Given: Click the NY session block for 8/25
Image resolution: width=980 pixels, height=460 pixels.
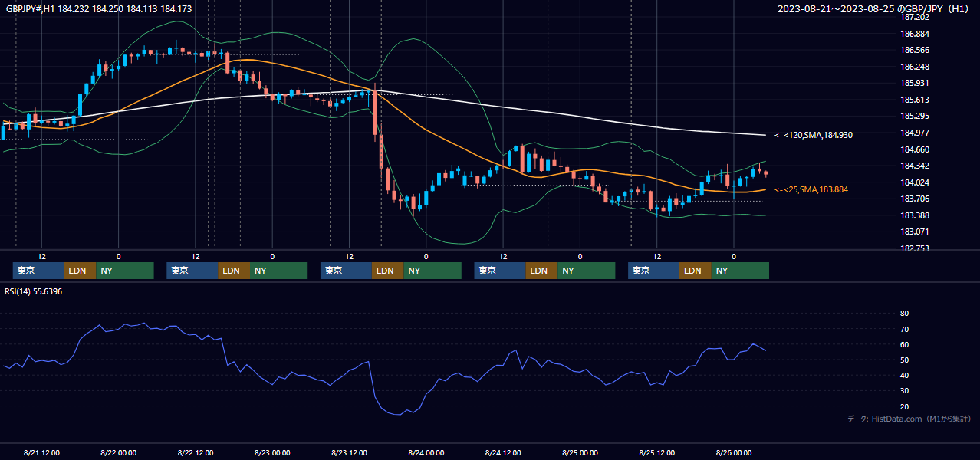Looking at the screenshot, I should point(740,271).
